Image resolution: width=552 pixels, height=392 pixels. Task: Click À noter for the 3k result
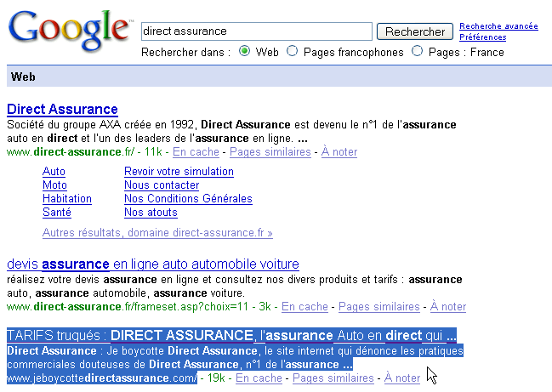[448, 306]
